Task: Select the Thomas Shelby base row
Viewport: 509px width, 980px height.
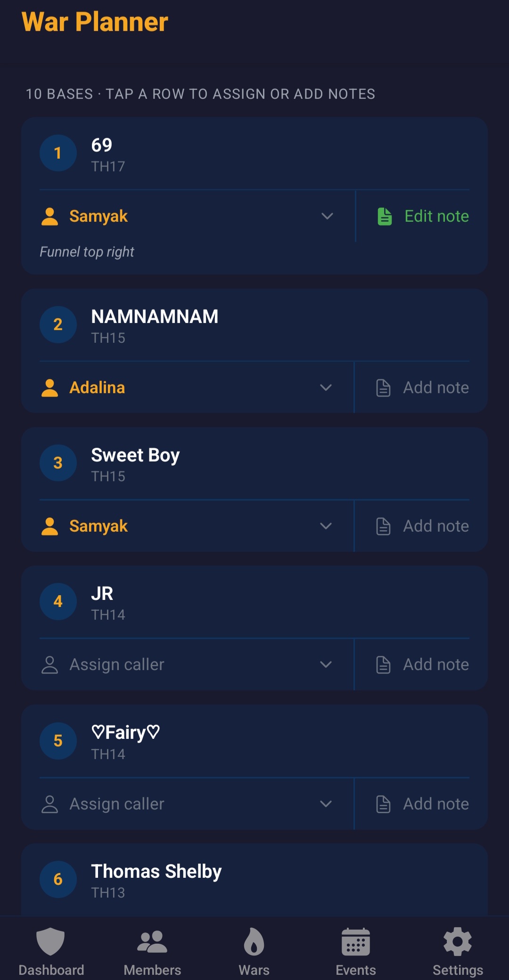Action: coord(156,879)
